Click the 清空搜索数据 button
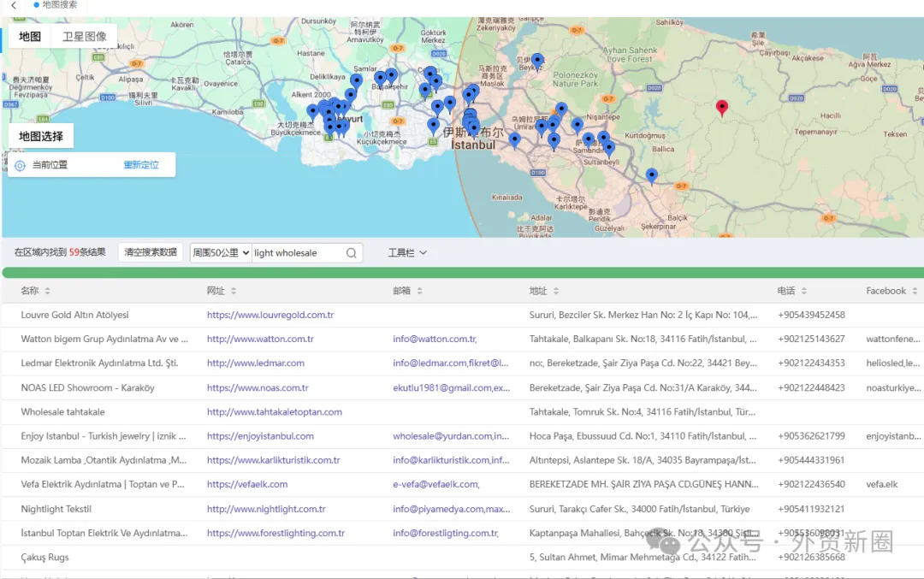924x579 pixels. [151, 252]
